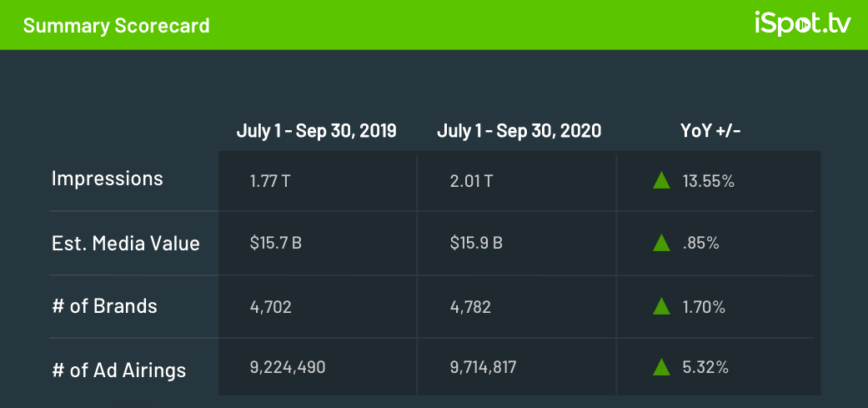Select the Impressions row label
Screen dimensions: 868x408
tap(108, 179)
